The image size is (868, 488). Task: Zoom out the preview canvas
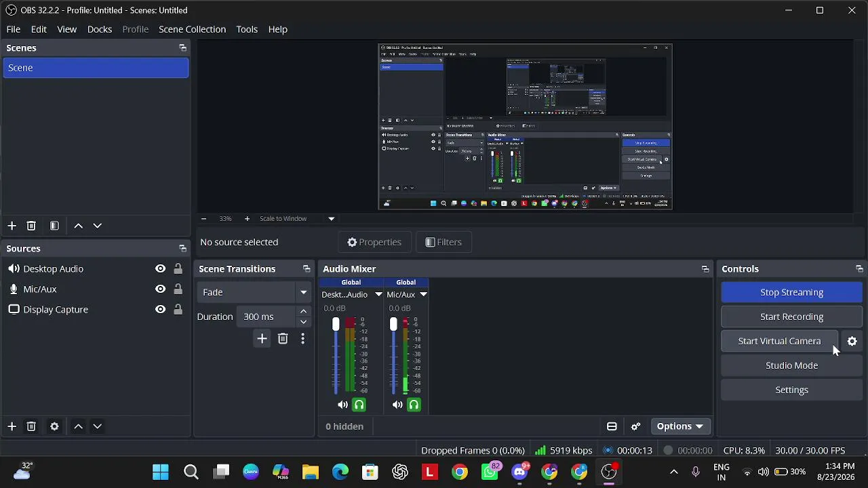click(203, 219)
